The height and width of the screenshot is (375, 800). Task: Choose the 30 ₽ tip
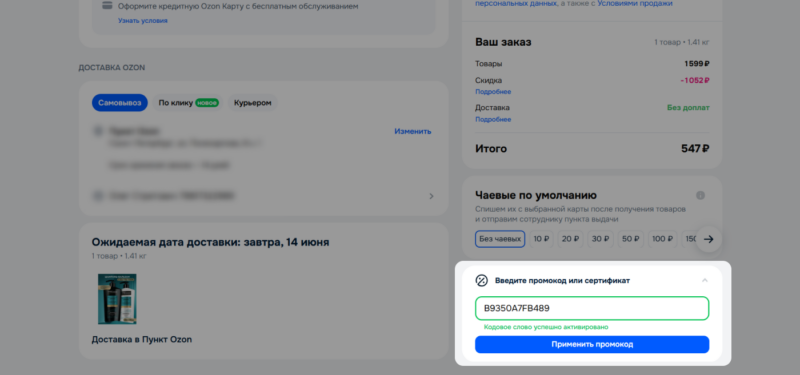click(x=601, y=239)
